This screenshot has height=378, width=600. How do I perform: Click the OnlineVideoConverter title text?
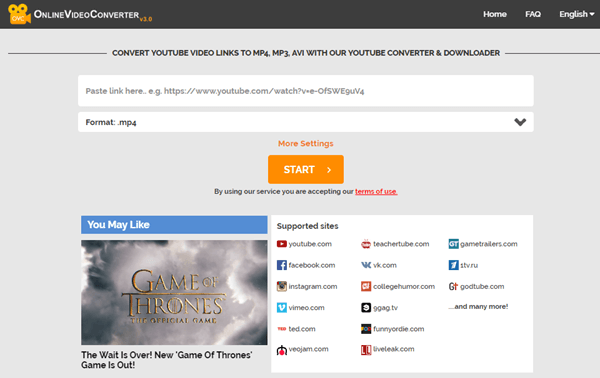[x=86, y=15]
